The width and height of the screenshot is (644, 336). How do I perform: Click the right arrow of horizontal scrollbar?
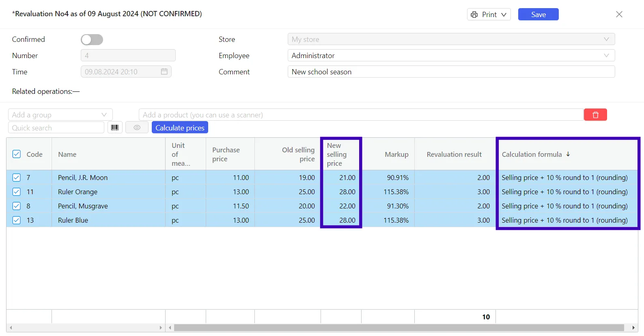(633, 327)
